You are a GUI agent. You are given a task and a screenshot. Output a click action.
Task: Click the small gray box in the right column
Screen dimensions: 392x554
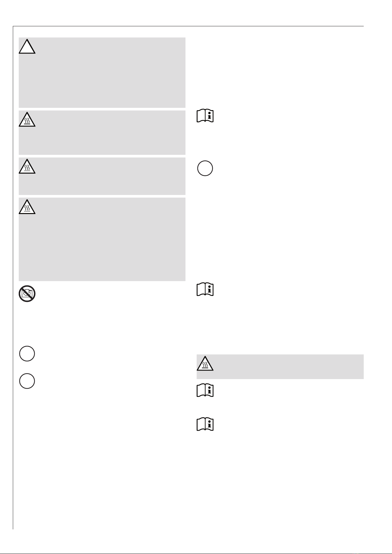[x=280, y=367]
